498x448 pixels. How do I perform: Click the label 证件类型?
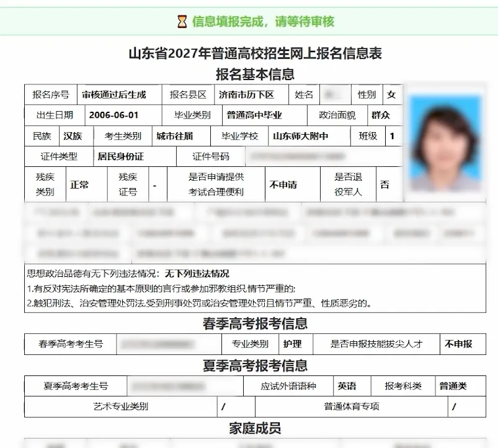[x=59, y=156]
